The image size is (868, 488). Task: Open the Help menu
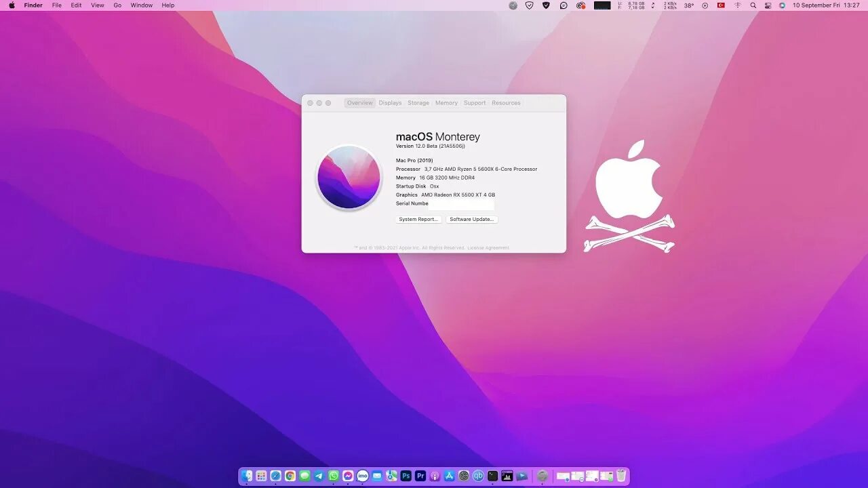click(x=167, y=5)
